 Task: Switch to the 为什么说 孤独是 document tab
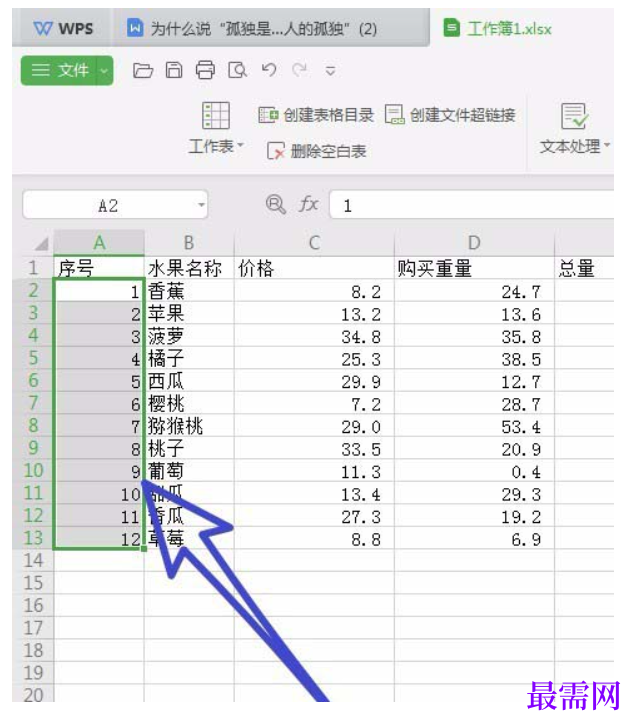pyautogui.click(x=271, y=29)
